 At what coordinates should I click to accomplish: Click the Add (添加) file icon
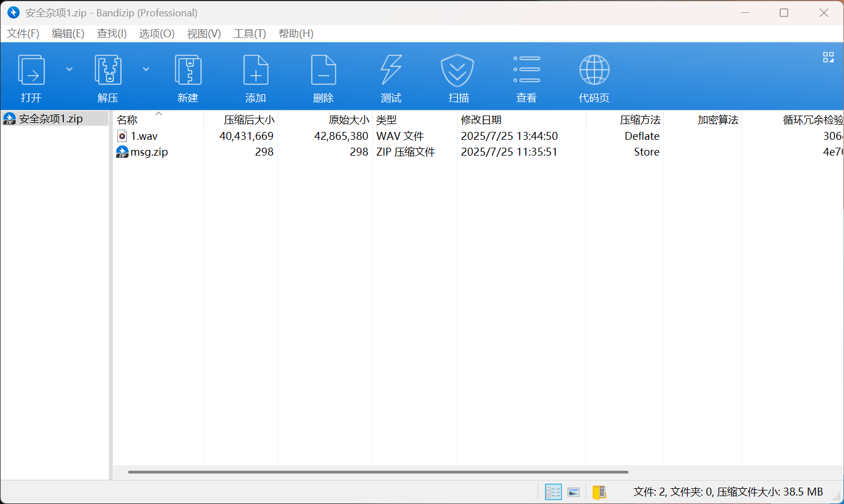[256, 70]
